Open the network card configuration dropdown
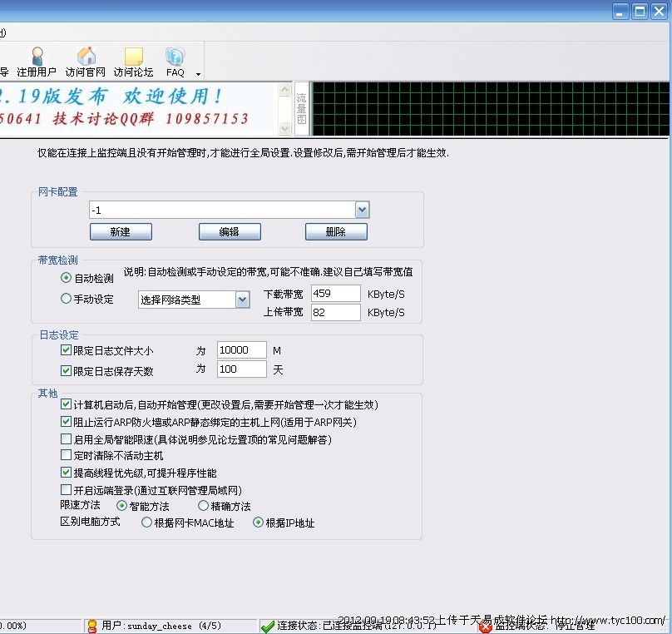This screenshot has width=672, height=634. (362, 210)
